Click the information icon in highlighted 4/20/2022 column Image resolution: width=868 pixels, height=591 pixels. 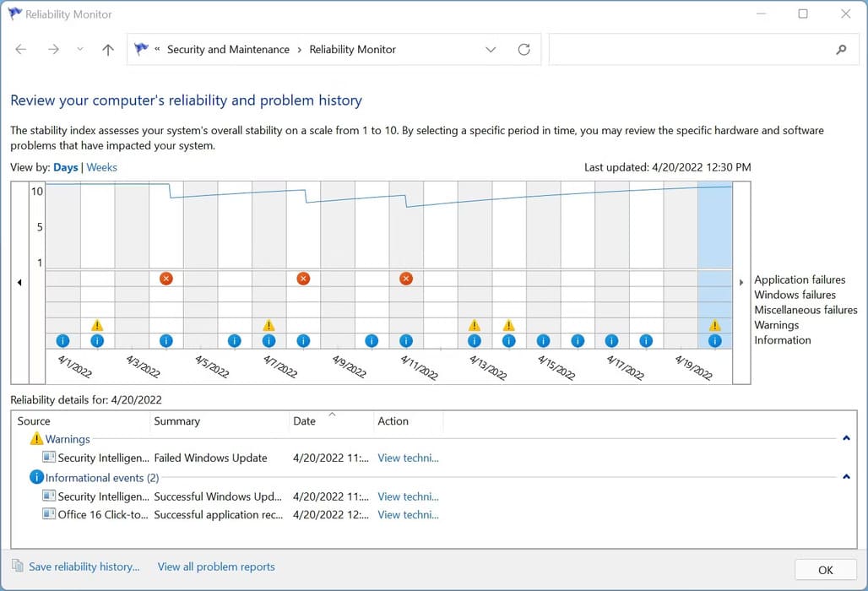[x=714, y=341]
